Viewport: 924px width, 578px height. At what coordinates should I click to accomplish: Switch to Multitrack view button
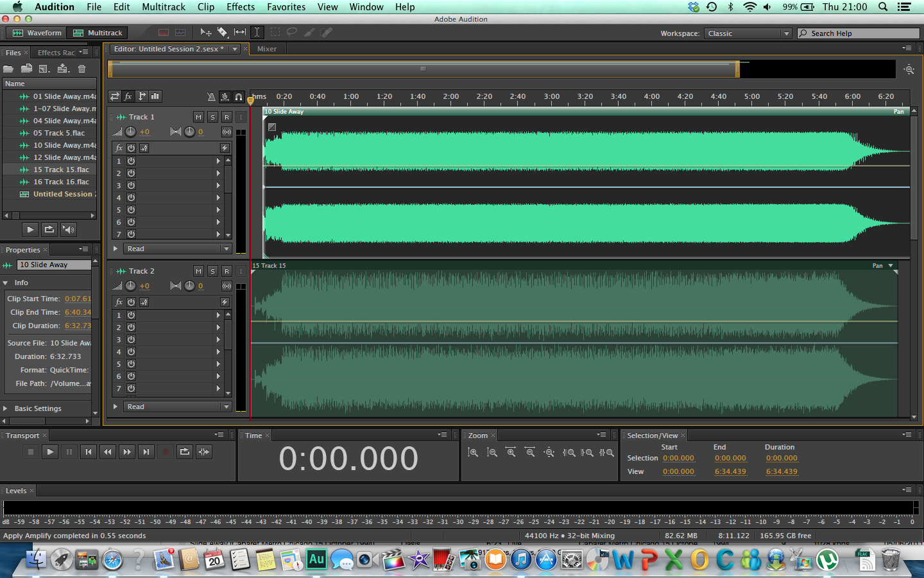[98, 33]
